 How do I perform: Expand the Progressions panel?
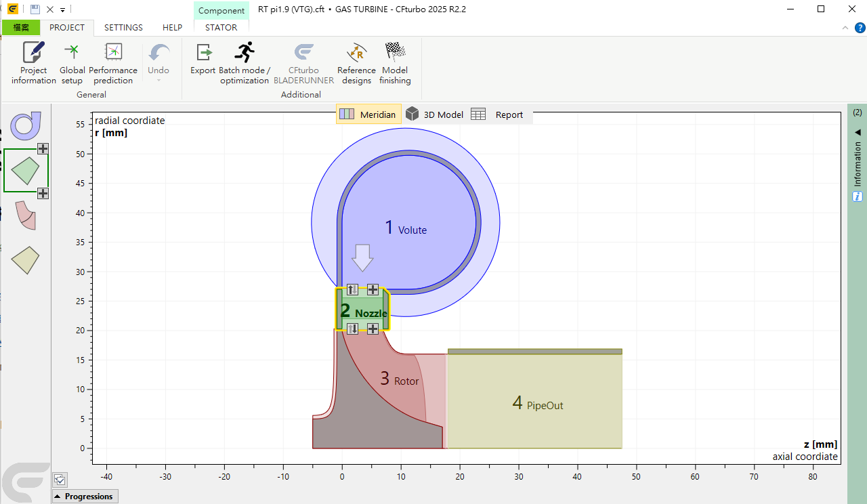85,497
